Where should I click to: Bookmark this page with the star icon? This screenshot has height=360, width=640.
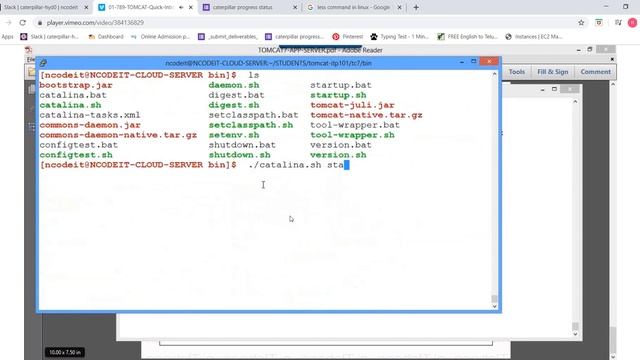click(x=581, y=23)
